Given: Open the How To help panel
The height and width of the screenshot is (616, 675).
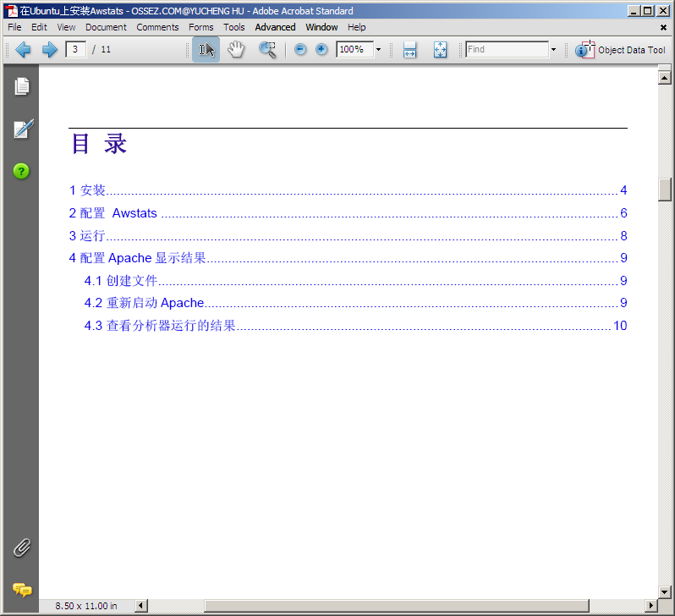Looking at the screenshot, I should pyautogui.click(x=21, y=172).
